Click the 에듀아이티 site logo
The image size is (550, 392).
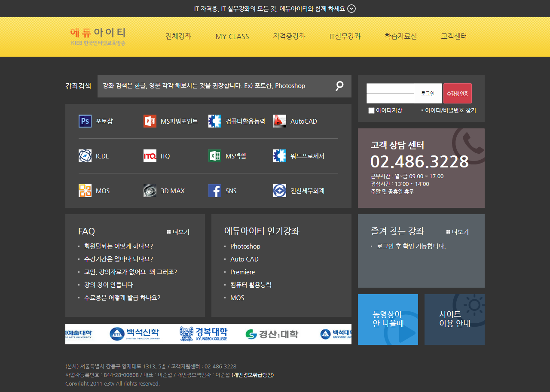(98, 36)
